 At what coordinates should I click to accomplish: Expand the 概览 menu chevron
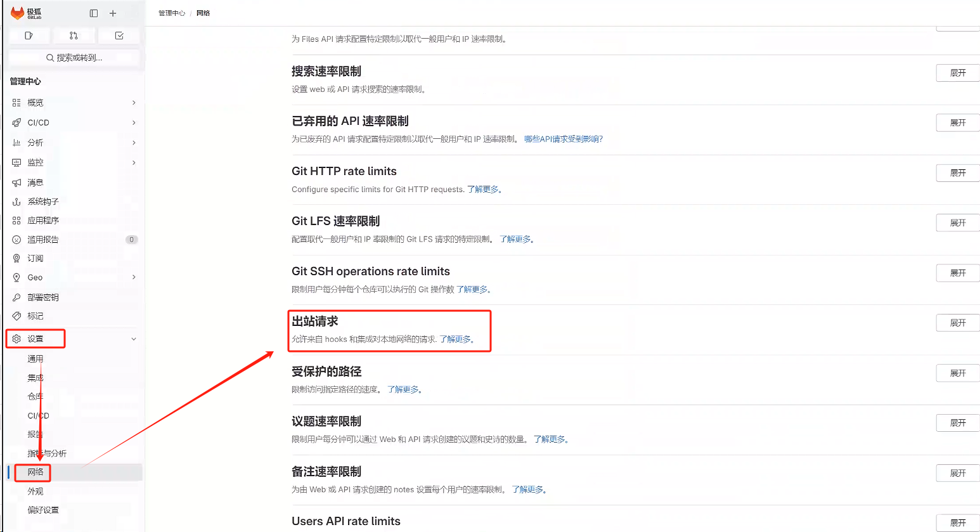click(134, 103)
